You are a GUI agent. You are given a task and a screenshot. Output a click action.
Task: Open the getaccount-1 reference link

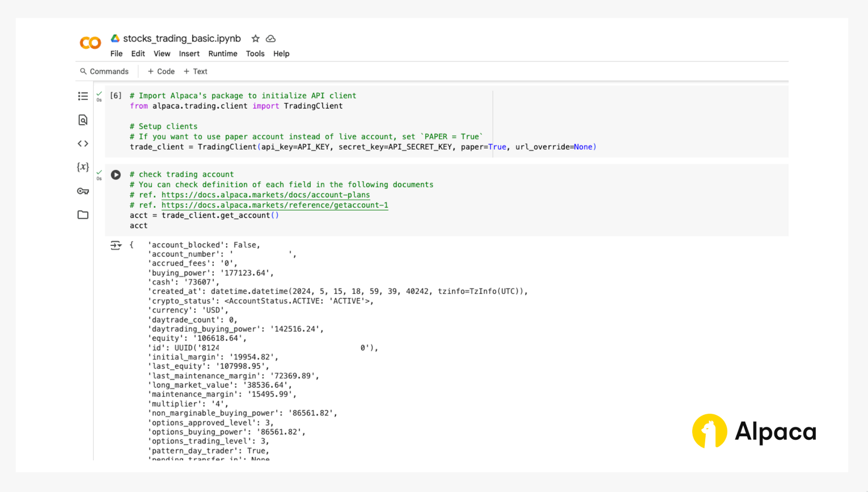point(275,205)
